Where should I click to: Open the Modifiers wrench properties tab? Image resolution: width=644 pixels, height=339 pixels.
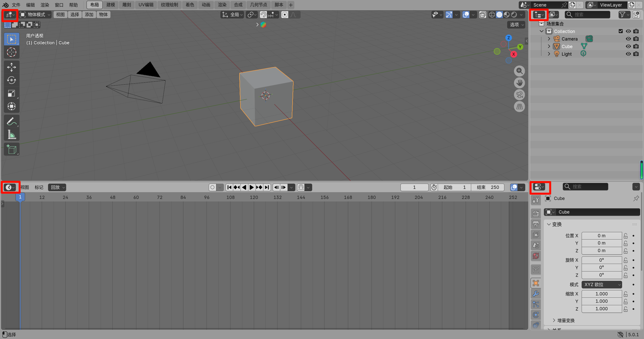pyautogui.click(x=536, y=294)
